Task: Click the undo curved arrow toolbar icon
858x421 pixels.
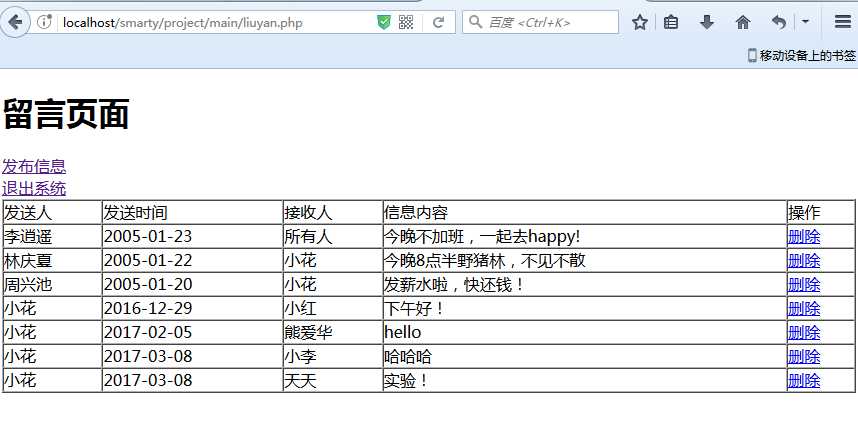Action: pos(779,22)
